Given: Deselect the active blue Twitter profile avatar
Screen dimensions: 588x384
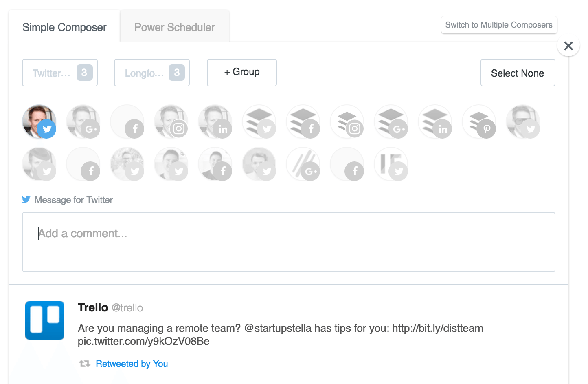Looking at the screenshot, I should (39, 121).
